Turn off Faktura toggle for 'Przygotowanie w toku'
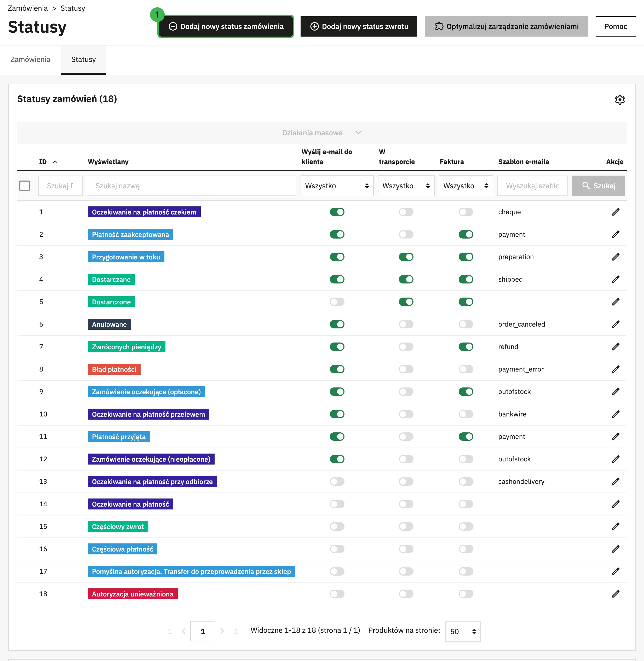644x661 pixels. coord(466,257)
